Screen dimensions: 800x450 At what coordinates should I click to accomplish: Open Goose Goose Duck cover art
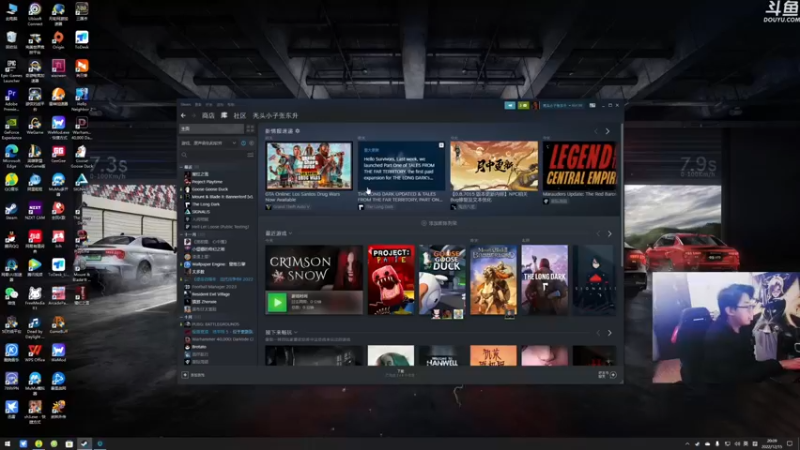(442, 280)
